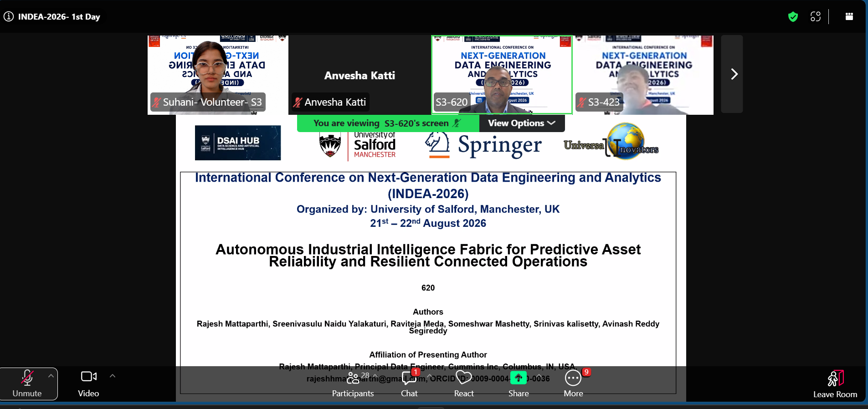Select the S3-423 video tile
The width and height of the screenshot is (868, 409).
click(643, 75)
